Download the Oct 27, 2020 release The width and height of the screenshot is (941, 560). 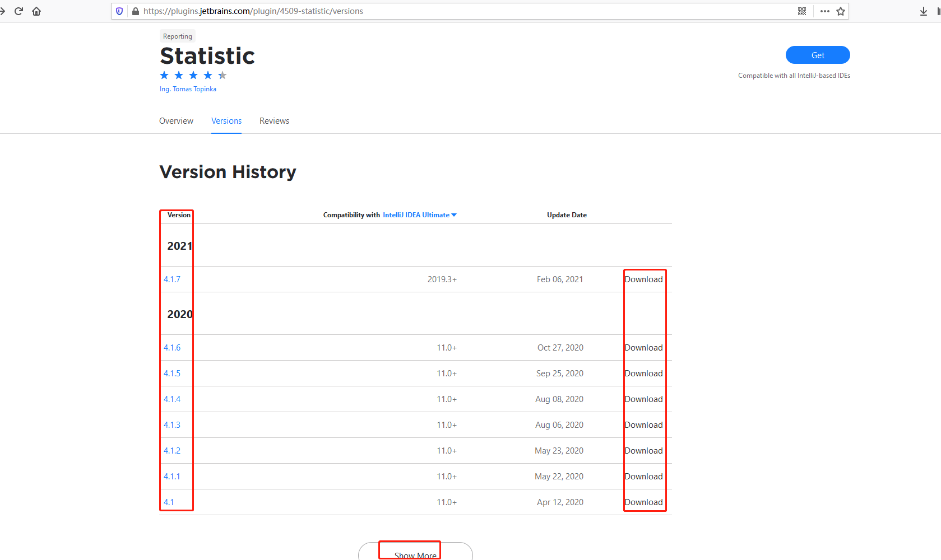point(644,348)
